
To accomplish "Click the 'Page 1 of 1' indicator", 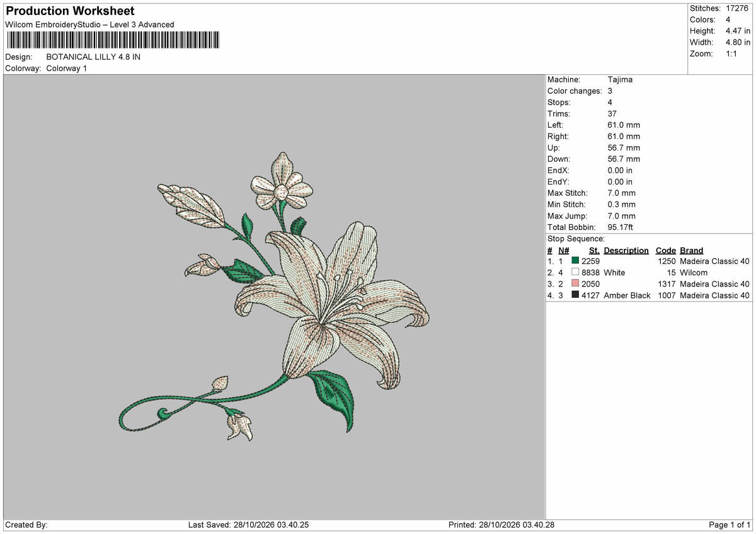I will point(730,525).
